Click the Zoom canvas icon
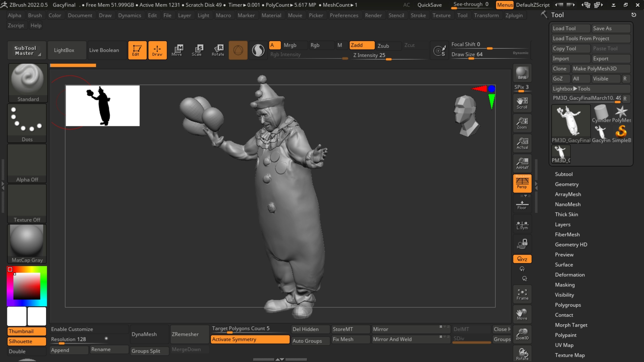This screenshot has height=362, width=644. click(522, 123)
